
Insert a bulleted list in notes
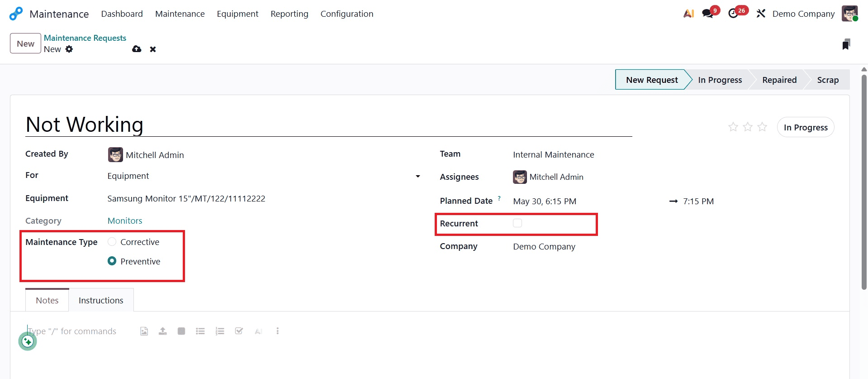point(200,331)
